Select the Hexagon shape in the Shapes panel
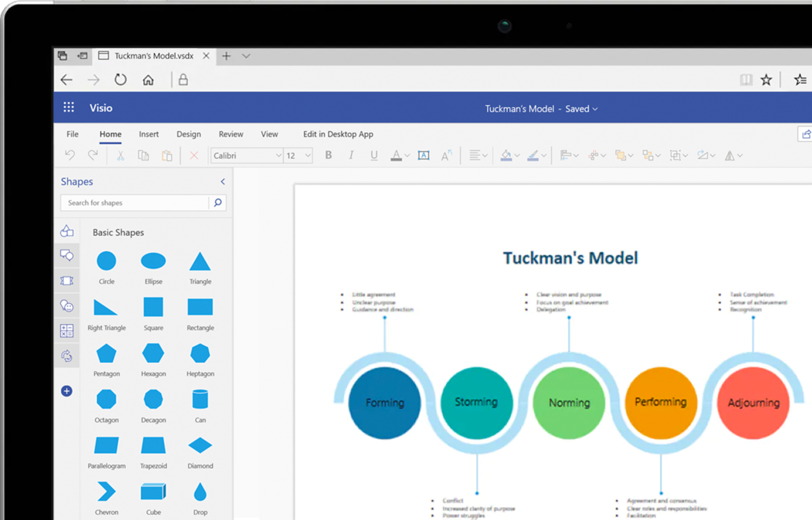812x520 pixels. point(153,353)
